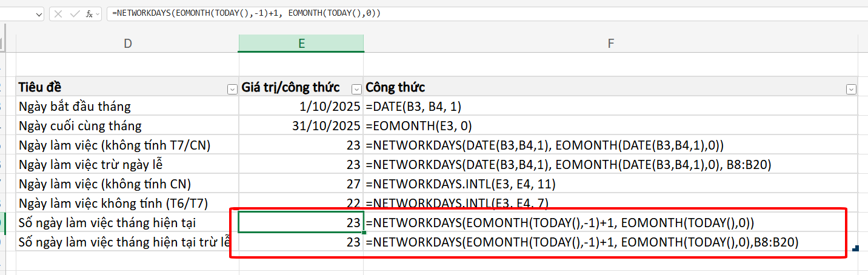
Task: Open the Name Box dropdown arrow
Action: [x=39, y=13]
